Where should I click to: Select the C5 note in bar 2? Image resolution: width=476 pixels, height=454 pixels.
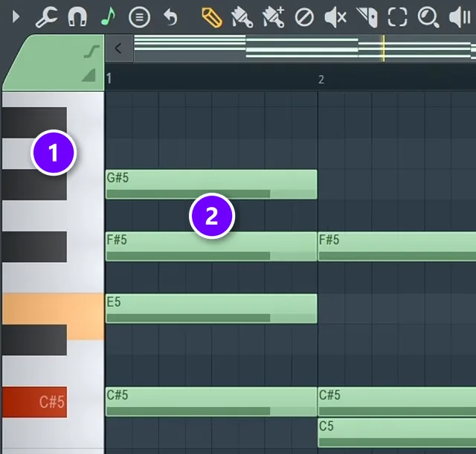pos(396,432)
